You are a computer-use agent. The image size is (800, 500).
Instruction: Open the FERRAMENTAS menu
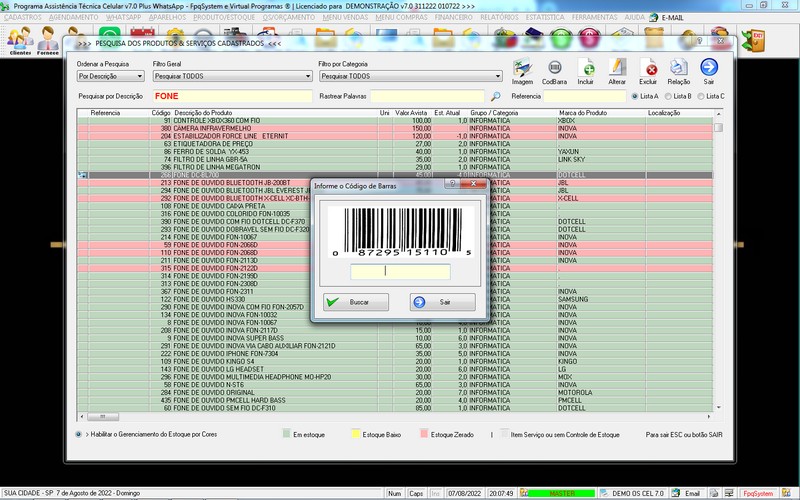click(594, 17)
